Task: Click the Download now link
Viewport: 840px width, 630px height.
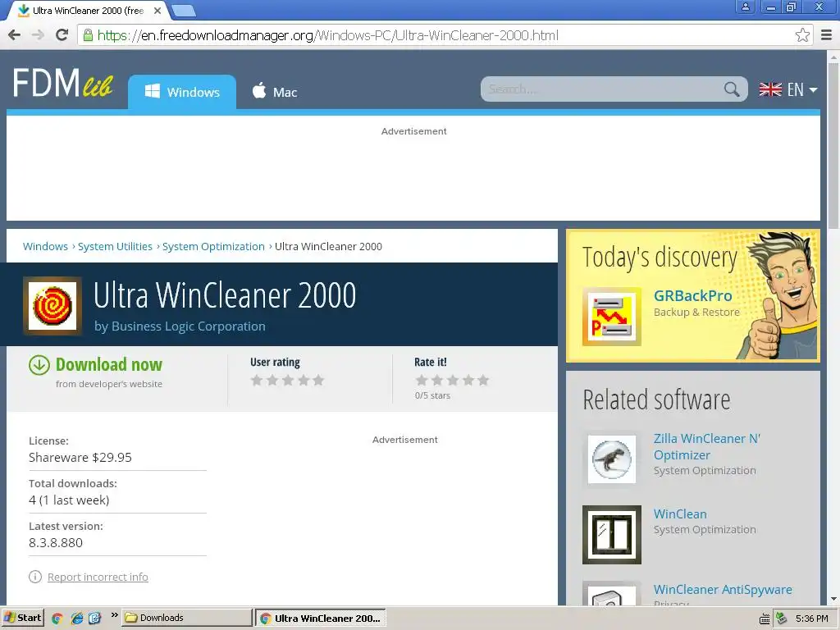Action: click(x=109, y=364)
